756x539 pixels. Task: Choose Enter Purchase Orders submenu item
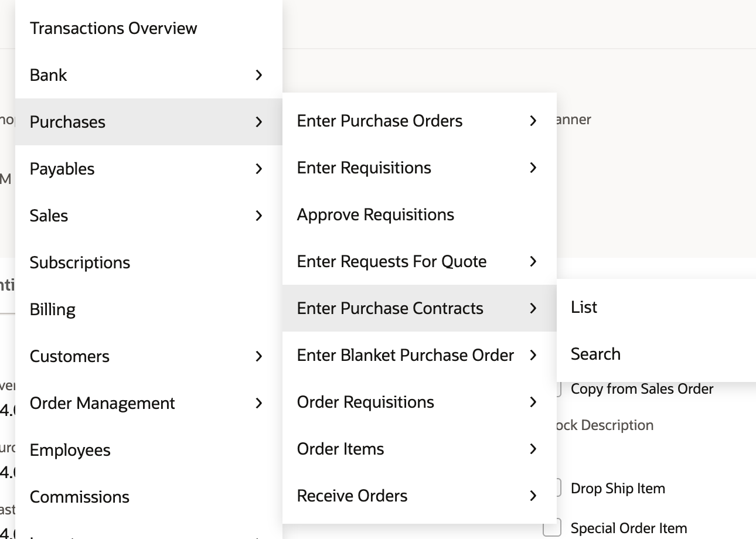point(420,121)
